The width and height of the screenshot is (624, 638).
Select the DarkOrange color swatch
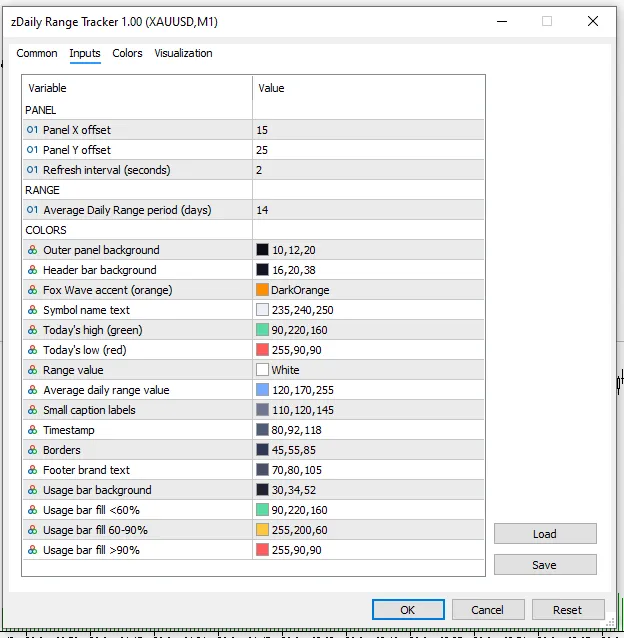tap(262, 290)
